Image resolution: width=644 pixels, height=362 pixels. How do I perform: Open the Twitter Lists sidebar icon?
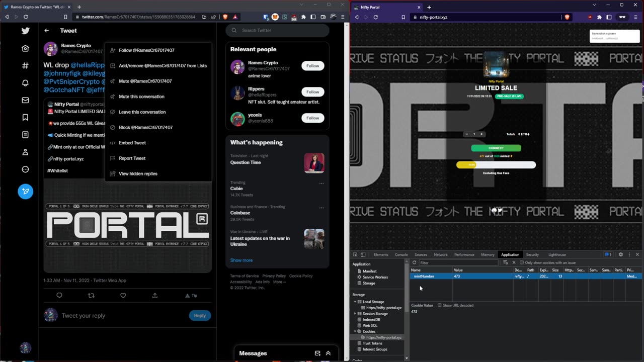tap(25, 135)
